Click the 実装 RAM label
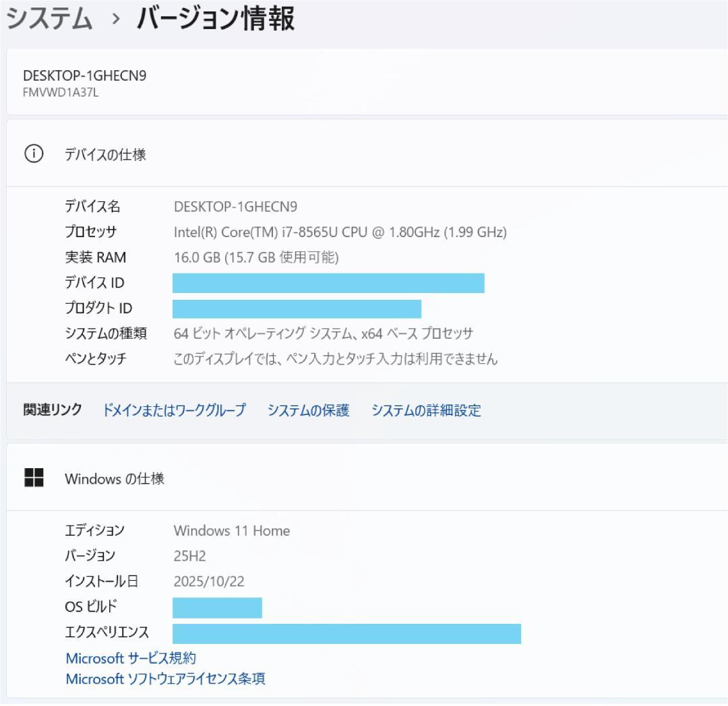Image resolution: width=728 pixels, height=706 pixels. 96,257
